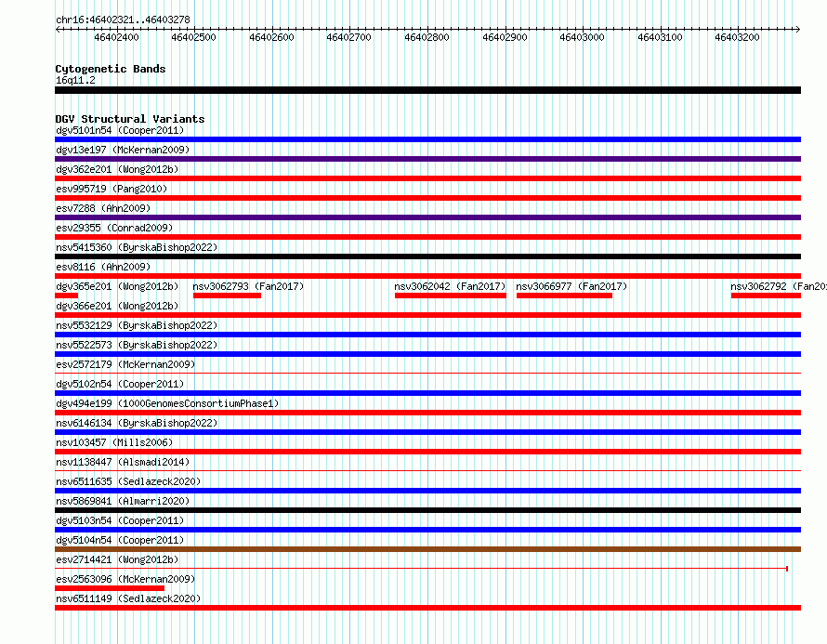Select the purple bar under dgv13e197
This screenshot has width=827, height=644.
427,159
